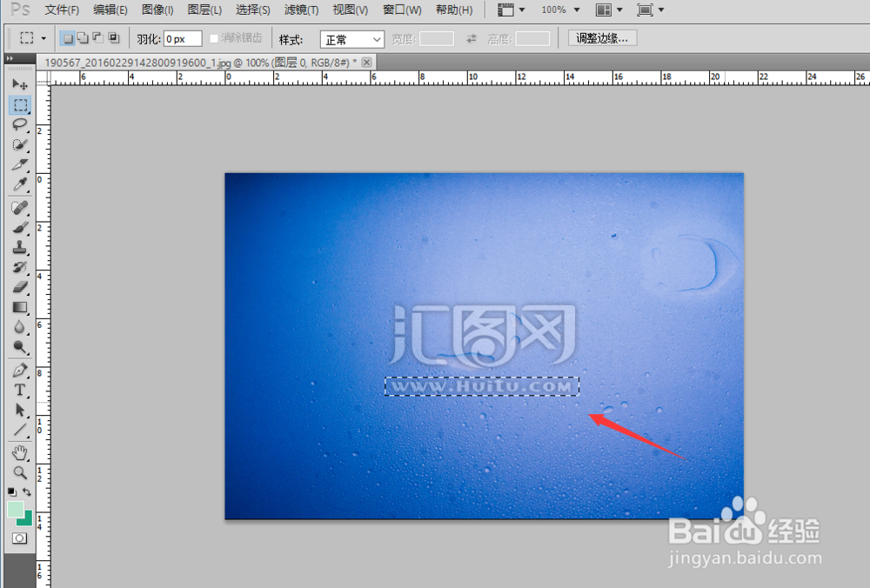Close the 190567 document tab
Image resolution: width=870 pixels, height=588 pixels.
click(366, 62)
